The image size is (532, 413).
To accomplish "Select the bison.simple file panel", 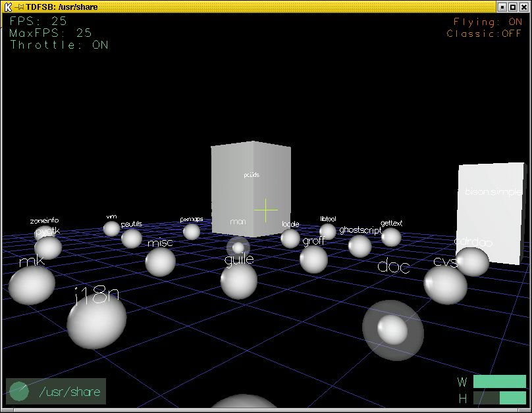I will pyautogui.click(x=491, y=214).
